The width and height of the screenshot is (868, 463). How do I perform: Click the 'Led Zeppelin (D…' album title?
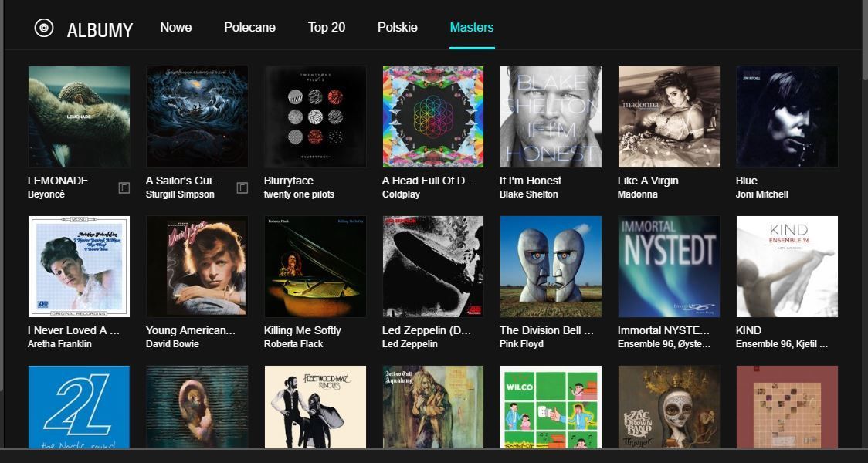pos(426,331)
